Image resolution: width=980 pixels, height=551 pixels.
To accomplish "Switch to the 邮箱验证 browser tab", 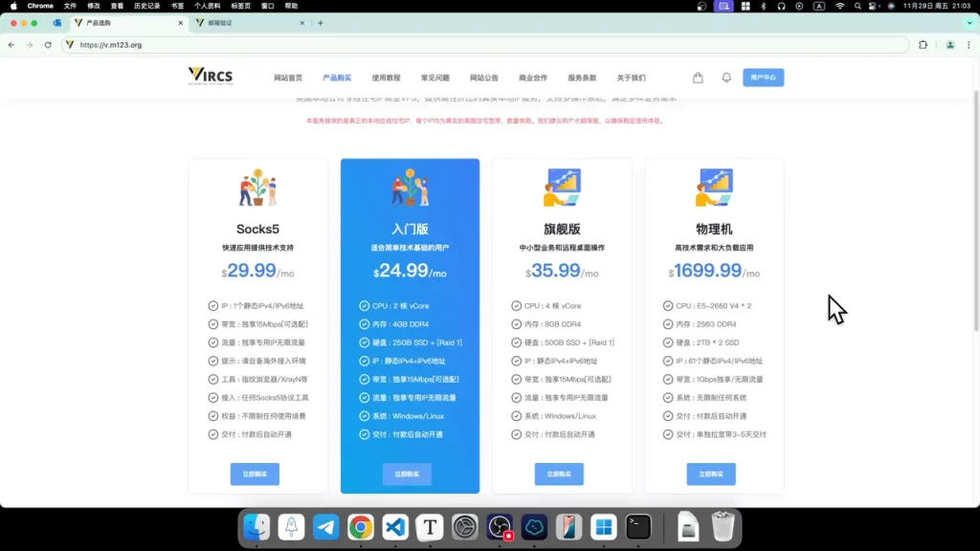I will tap(250, 23).
